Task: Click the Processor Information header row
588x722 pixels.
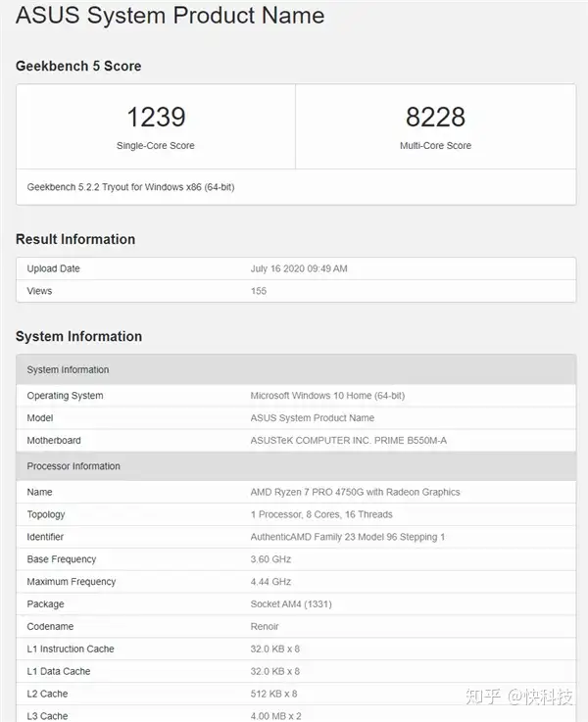Action: coord(296,466)
